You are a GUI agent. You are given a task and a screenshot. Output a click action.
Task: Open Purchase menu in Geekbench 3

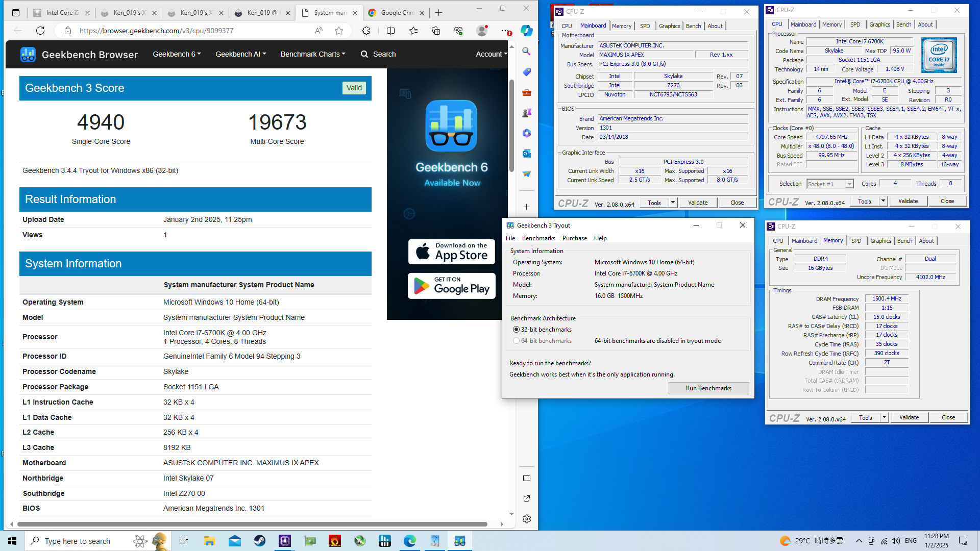point(575,238)
